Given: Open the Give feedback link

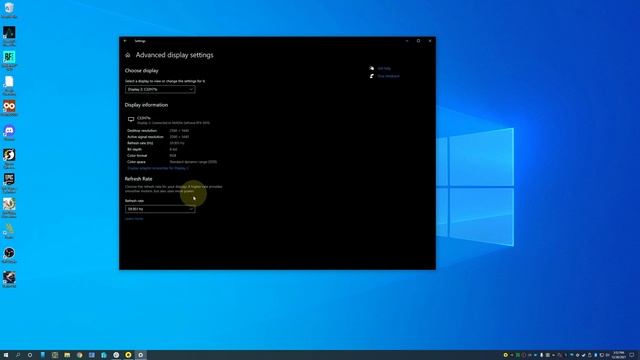Looking at the screenshot, I should [x=388, y=76].
